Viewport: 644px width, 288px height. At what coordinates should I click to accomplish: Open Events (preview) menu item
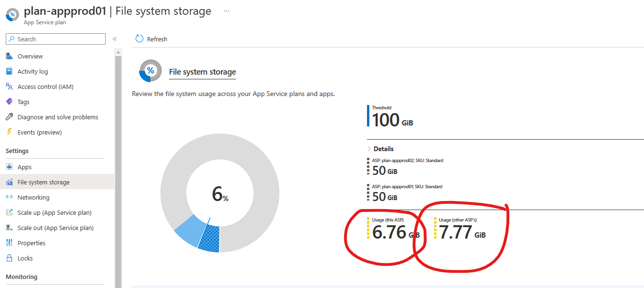[x=40, y=132]
